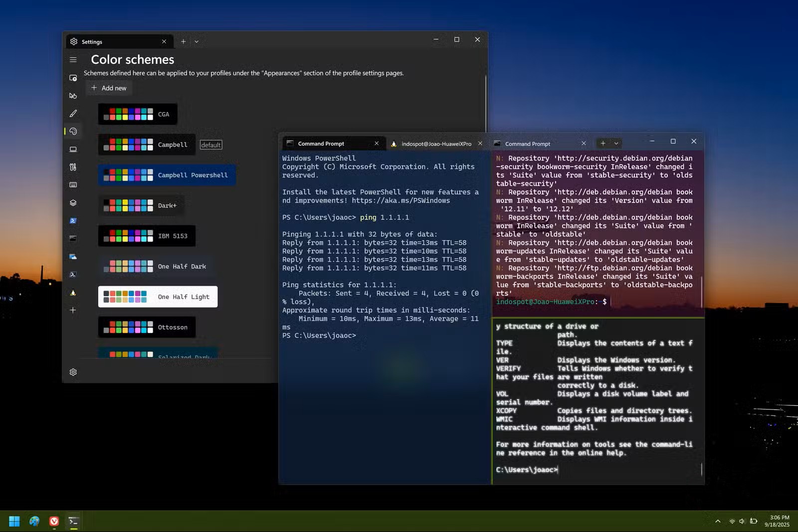Open Startup settings in the sidebar

click(x=73, y=78)
